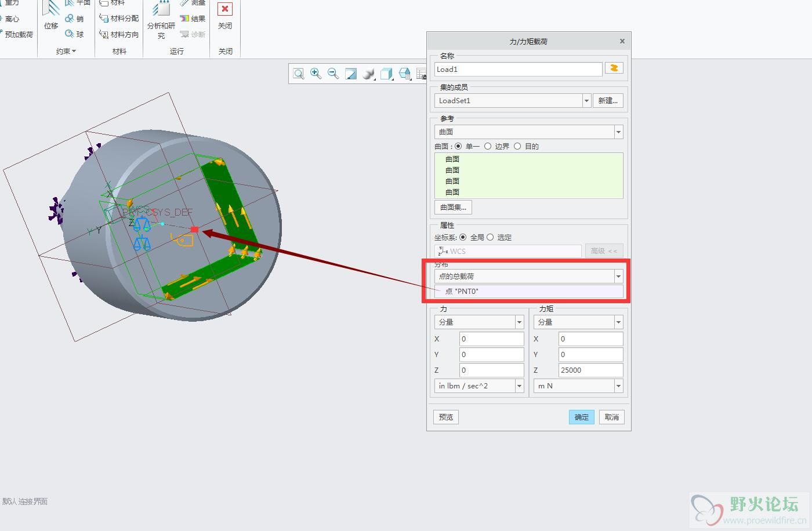This screenshot has width=812, height=531.
Task: Click the 新建... new load set button
Action: pyautogui.click(x=608, y=100)
